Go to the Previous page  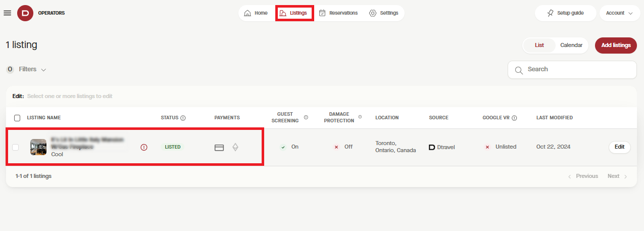[x=583, y=176]
